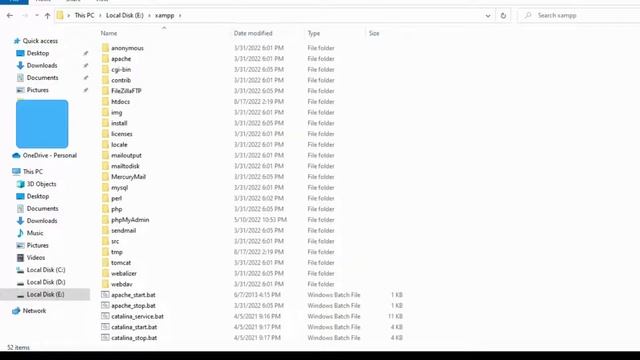Select the locale folder name

[x=119, y=144]
